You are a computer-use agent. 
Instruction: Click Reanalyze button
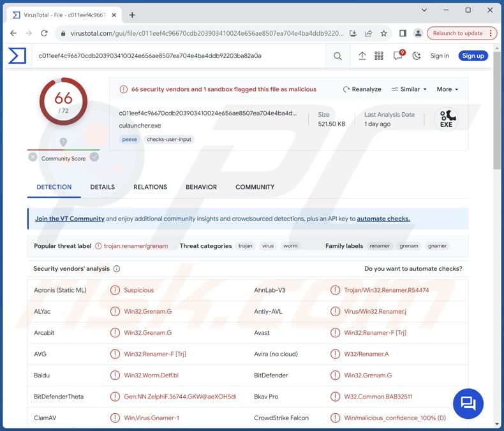coord(362,89)
